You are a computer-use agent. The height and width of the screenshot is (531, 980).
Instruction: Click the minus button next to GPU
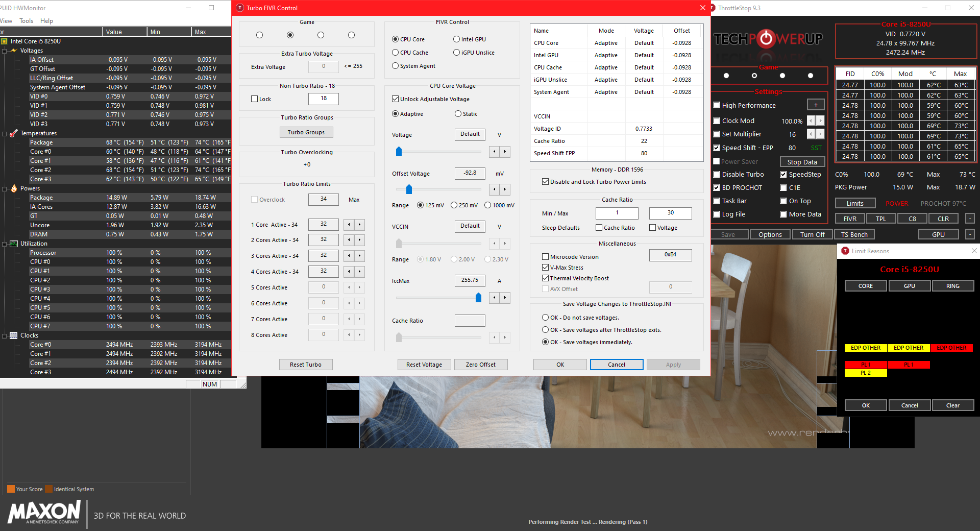[x=970, y=234]
